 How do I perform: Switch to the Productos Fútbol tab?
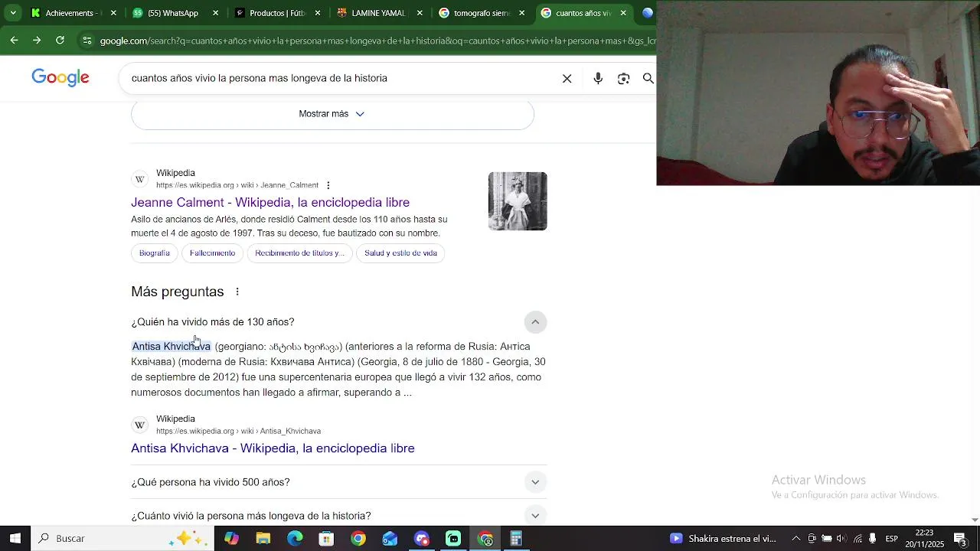tap(276, 13)
